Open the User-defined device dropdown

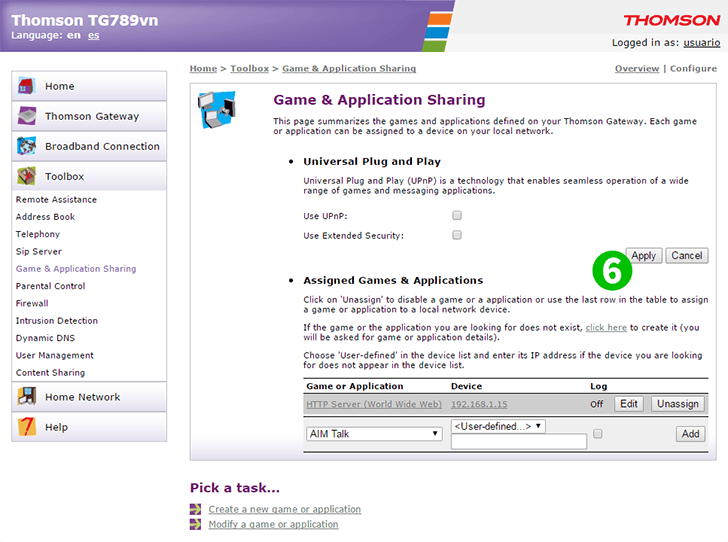498,426
